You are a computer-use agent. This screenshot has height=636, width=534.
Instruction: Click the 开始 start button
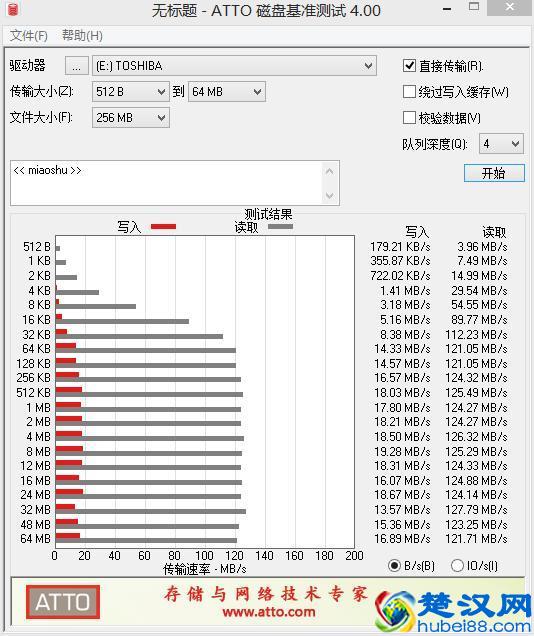pos(494,173)
